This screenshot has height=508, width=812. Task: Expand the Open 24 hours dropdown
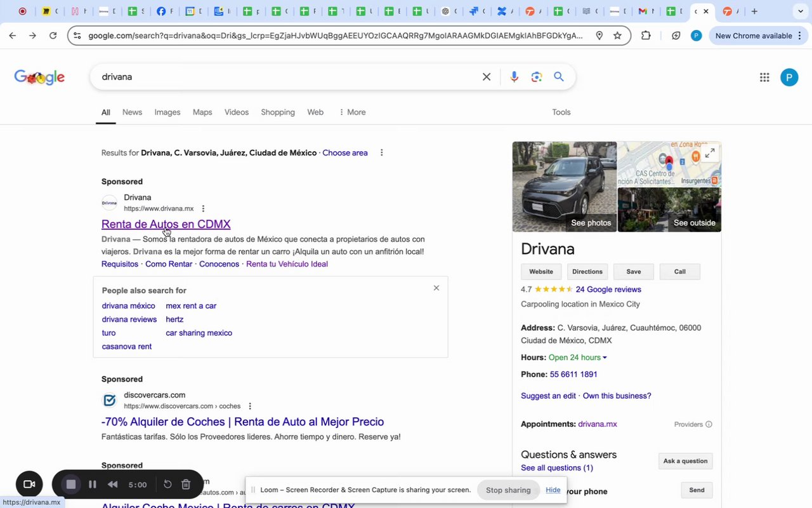click(578, 358)
